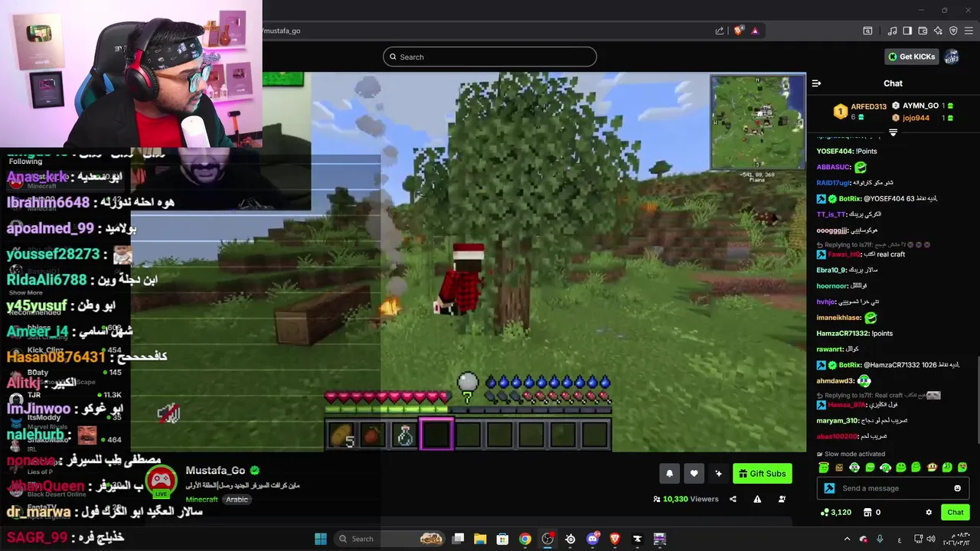
Task: Click the Mustafa_Go channel name
Action: 215,471
